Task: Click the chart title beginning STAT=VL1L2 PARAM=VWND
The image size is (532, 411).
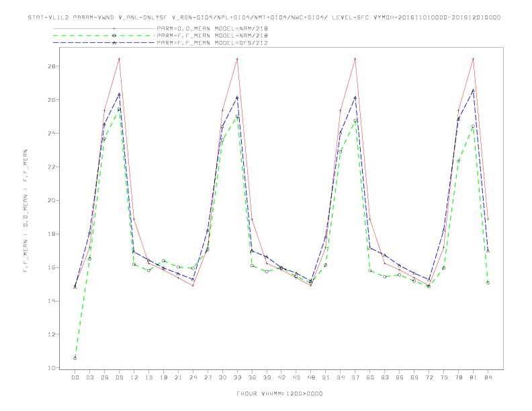Action: [264, 17]
